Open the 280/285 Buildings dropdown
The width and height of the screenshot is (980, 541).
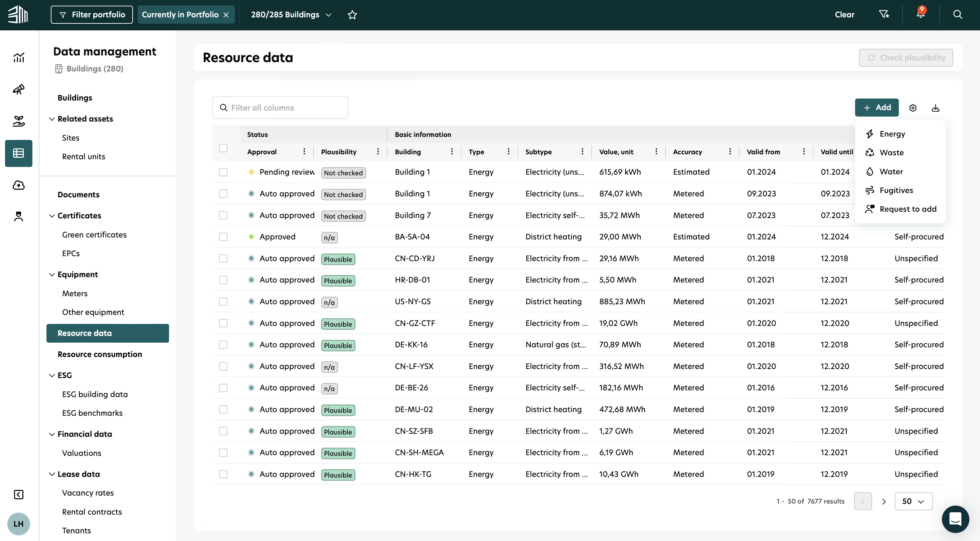tap(291, 15)
